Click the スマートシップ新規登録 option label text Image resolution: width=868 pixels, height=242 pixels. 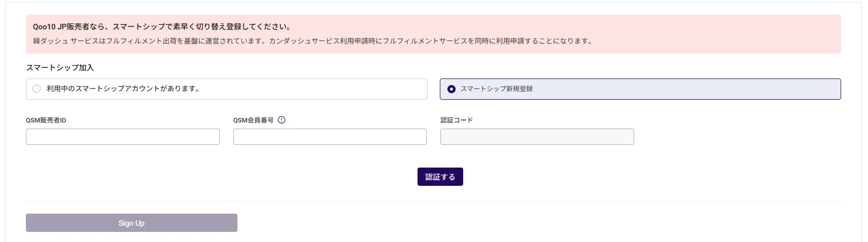tap(496, 89)
